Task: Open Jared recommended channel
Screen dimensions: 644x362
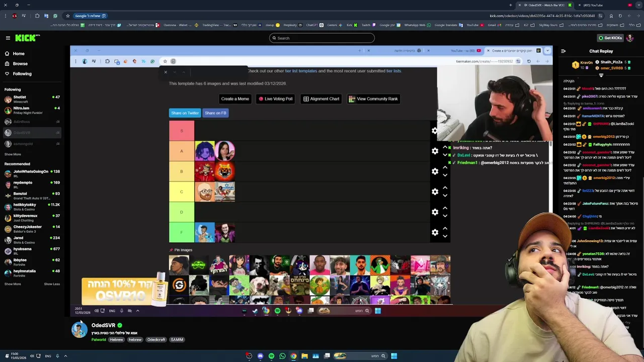Action: coord(31,240)
